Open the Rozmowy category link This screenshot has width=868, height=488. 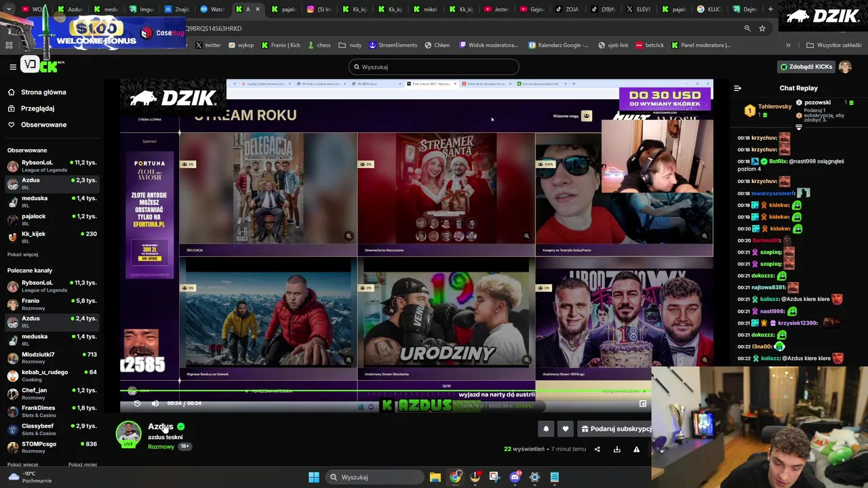[161, 447]
